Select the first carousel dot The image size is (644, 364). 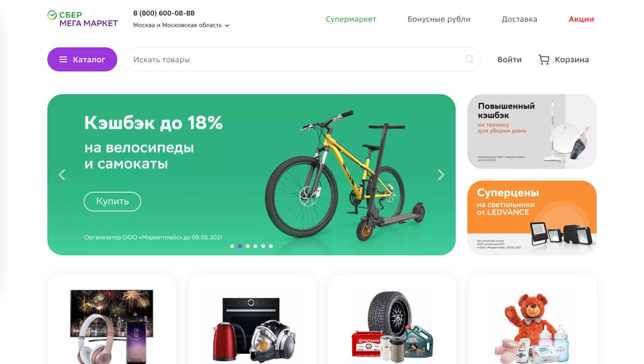click(x=232, y=246)
